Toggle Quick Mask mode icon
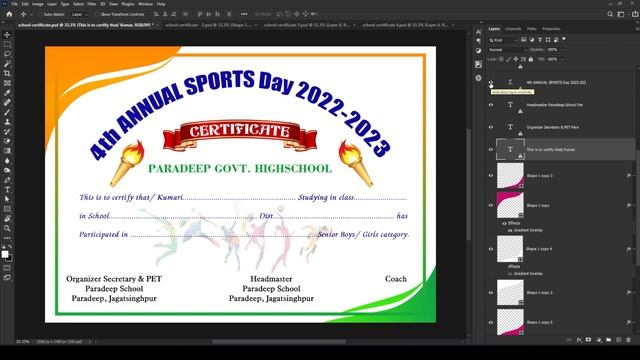640x360 pixels. [x=7, y=268]
